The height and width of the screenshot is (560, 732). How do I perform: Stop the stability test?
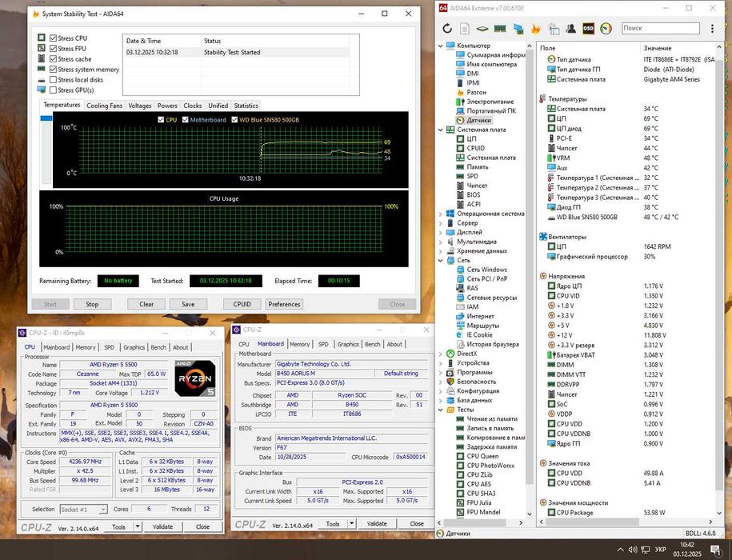(92, 304)
